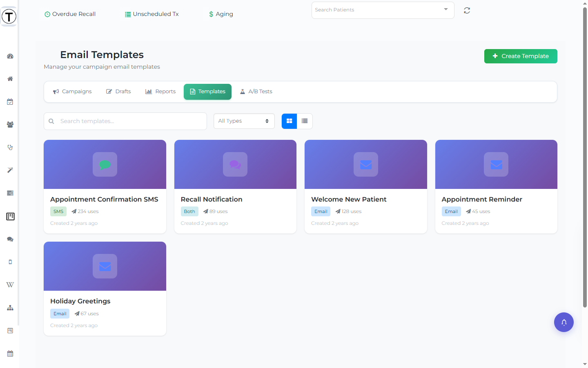Click the T logo at top left
The width and height of the screenshot is (588, 368).
tap(9, 16)
